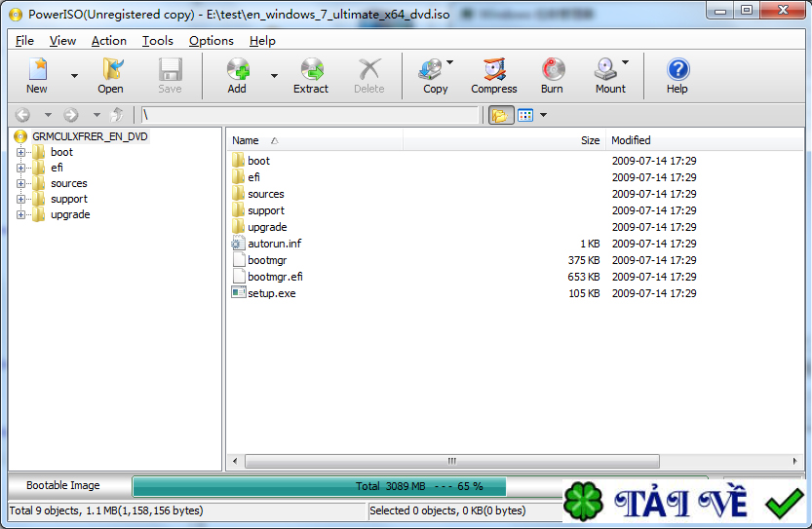Select the boot folder in file list
The width and height of the screenshot is (812, 529).
click(258, 161)
